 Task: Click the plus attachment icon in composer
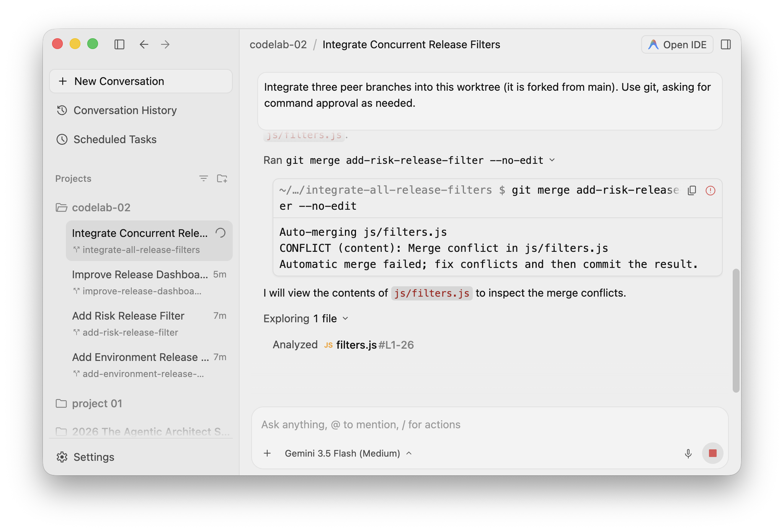pyautogui.click(x=267, y=454)
